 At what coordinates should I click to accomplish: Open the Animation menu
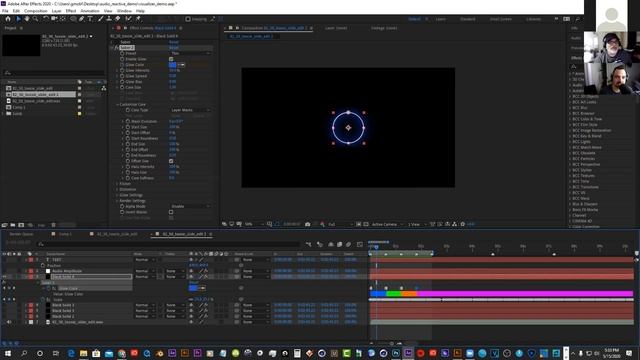coord(89,11)
